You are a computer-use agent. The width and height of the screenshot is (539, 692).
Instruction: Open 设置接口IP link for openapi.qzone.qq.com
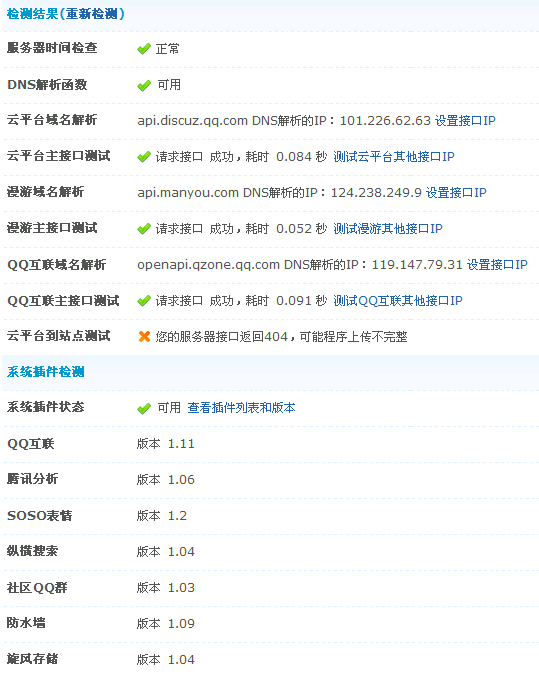tap(497, 265)
